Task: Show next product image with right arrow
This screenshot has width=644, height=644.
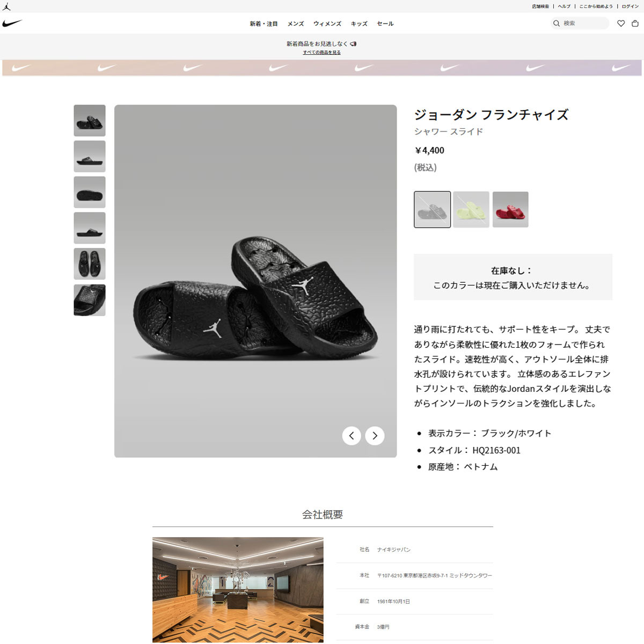Action: [375, 435]
